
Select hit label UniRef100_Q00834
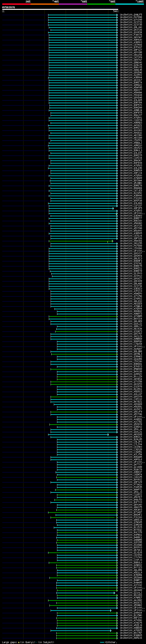pyautogui.click(x=131, y=32)
